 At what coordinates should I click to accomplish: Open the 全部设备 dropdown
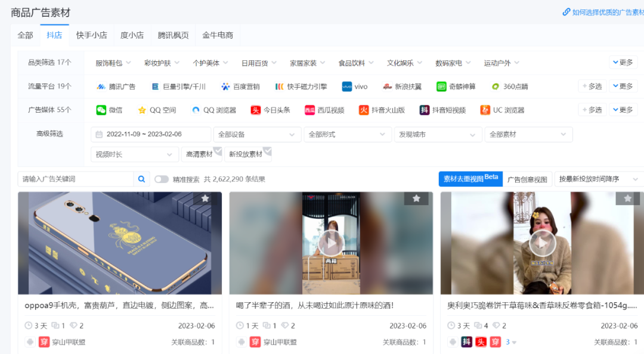tap(257, 134)
